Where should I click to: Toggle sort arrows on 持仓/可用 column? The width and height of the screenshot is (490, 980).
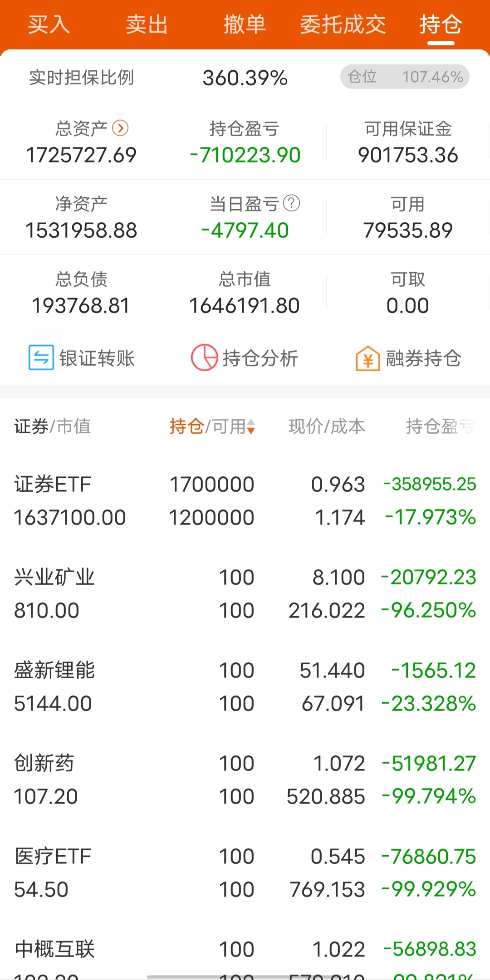coord(251,427)
